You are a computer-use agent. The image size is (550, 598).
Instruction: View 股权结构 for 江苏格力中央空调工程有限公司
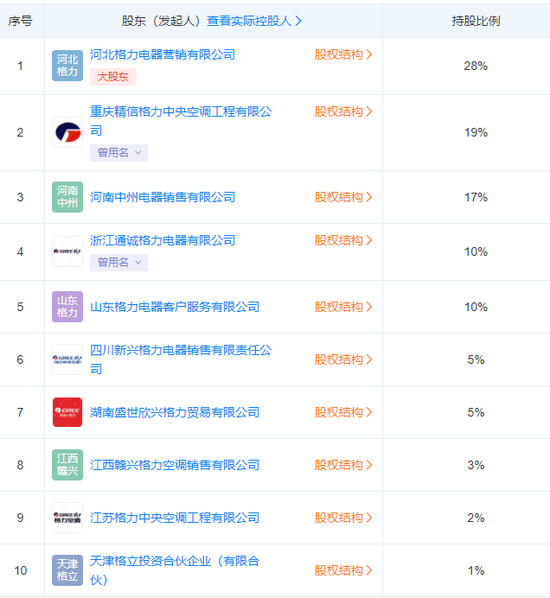click(x=343, y=518)
